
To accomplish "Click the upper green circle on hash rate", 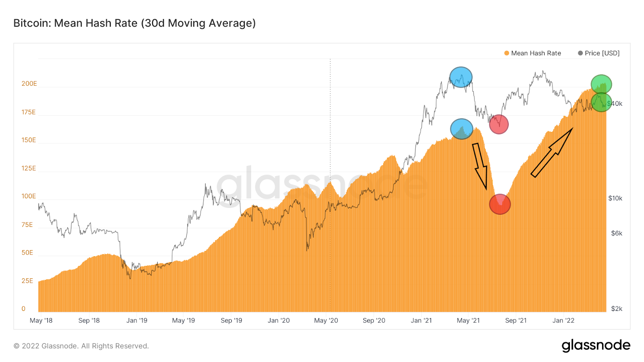I will pos(601,84).
